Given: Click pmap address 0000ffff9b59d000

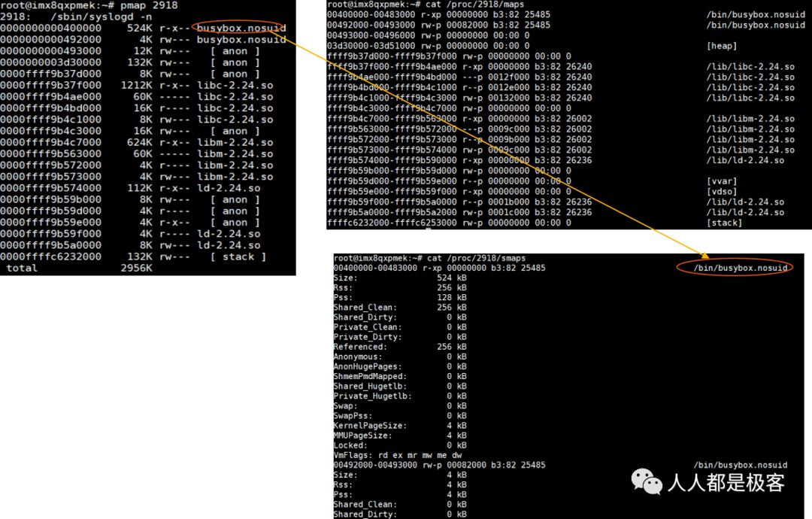Looking at the screenshot, I should pos(51,211).
